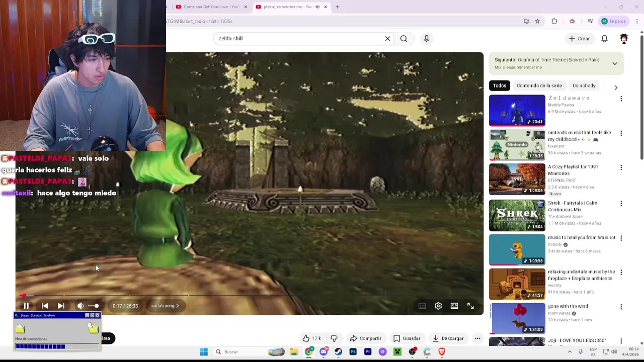Toggle theater mode in the player

(454, 306)
